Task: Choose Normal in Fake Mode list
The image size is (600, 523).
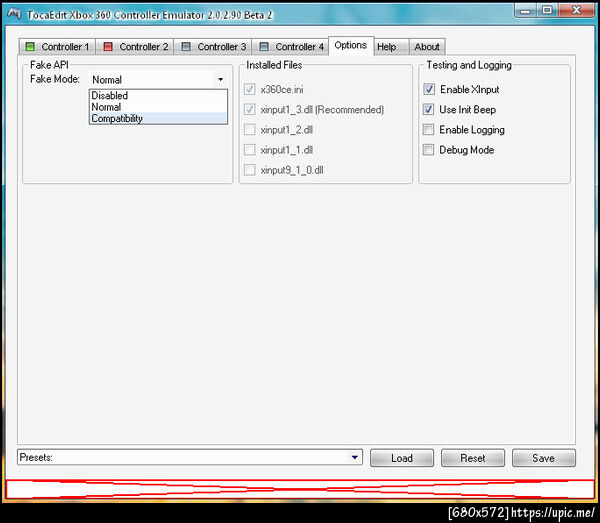Action: pos(158,107)
